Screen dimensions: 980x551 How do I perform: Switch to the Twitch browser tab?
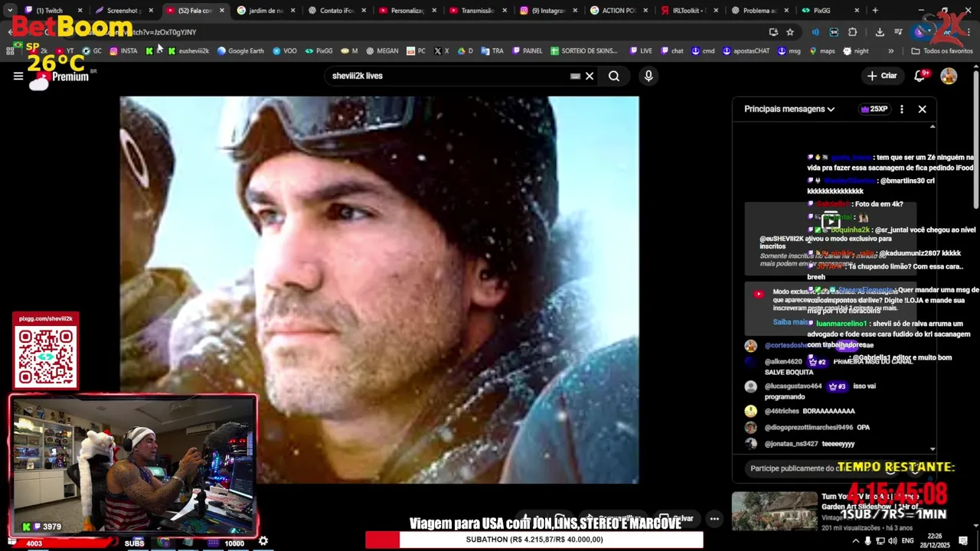51,11
